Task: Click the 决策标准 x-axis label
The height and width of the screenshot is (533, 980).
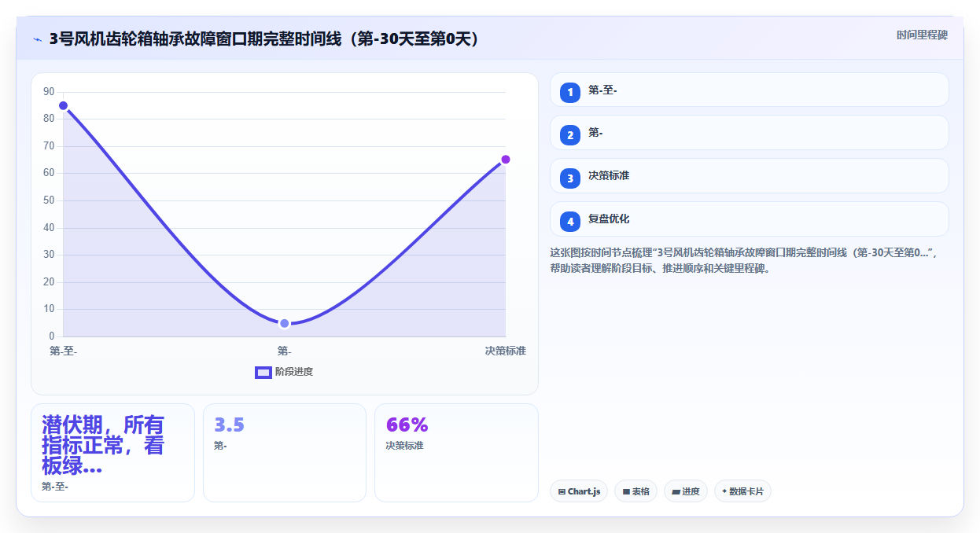Action: pyautogui.click(x=506, y=351)
